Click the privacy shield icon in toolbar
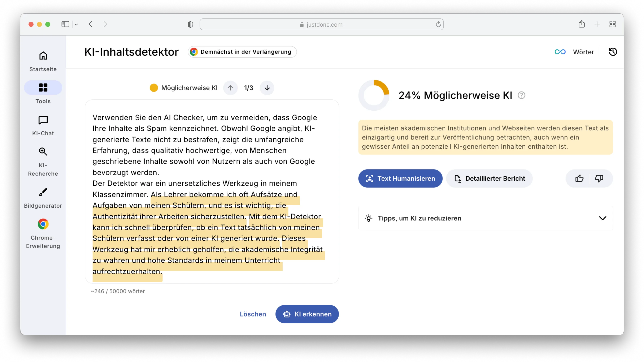The image size is (644, 362). tap(190, 25)
